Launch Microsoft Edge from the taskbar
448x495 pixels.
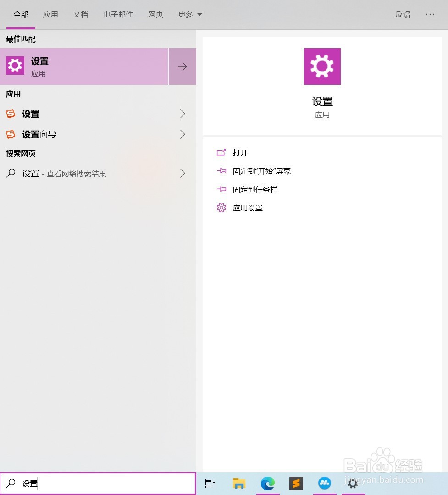[267, 483]
